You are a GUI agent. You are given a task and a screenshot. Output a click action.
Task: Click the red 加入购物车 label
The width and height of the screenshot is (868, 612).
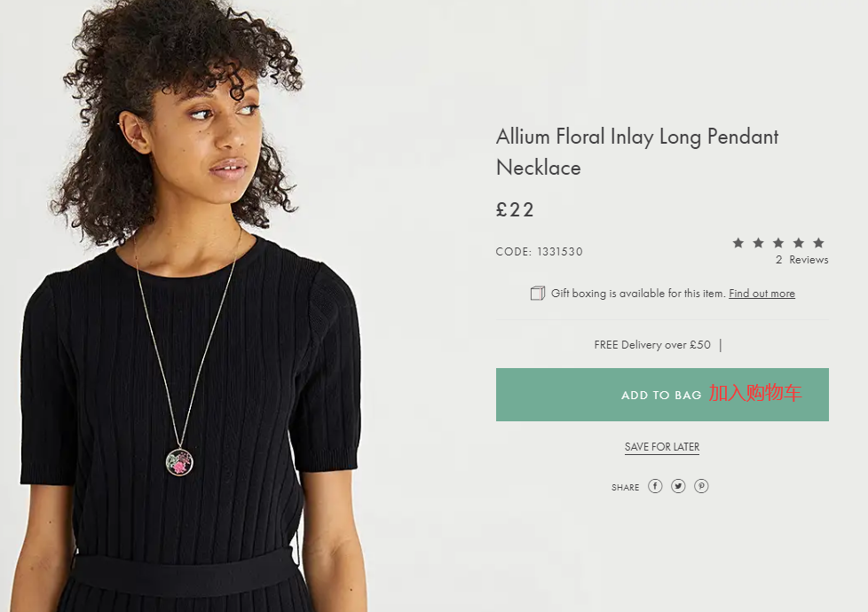point(754,393)
